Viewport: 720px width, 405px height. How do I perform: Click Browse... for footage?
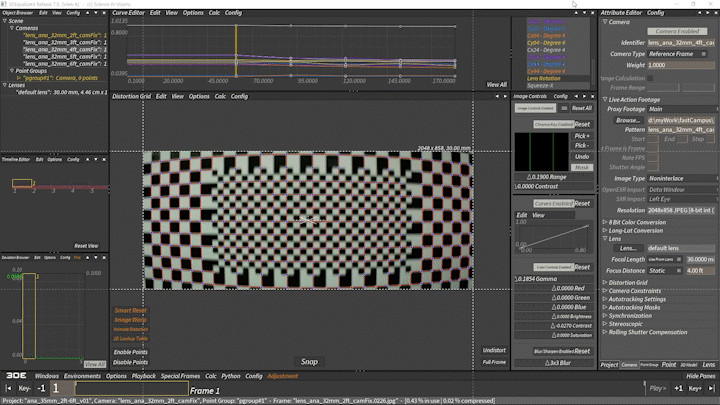pyautogui.click(x=628, y=120)
